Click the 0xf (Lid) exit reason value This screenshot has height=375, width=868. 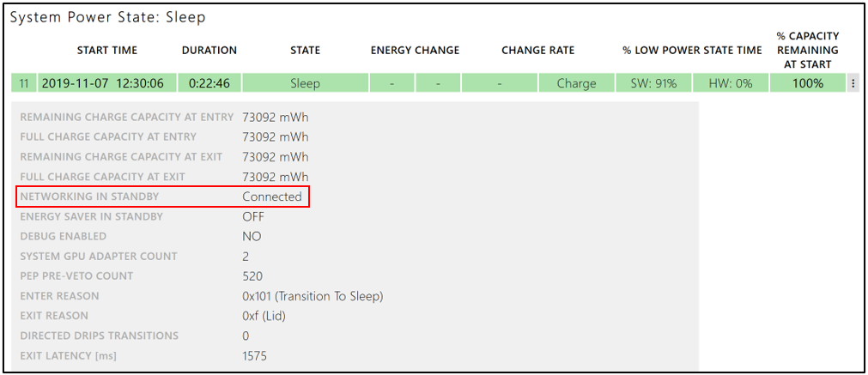tap(264, 316)
